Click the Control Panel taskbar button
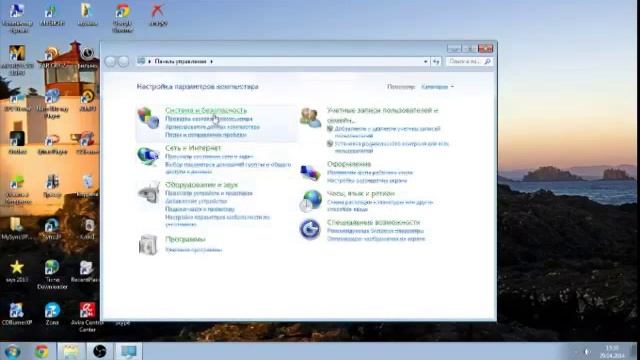Image resolution: width=640 pixels, height=360 pixels. (x=129, y=351)
